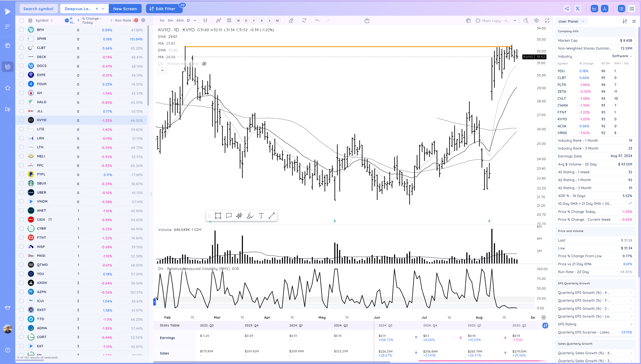641x364 pixels.
Task: Select the F quick timeframe button
Action: [x=254, y=21]
